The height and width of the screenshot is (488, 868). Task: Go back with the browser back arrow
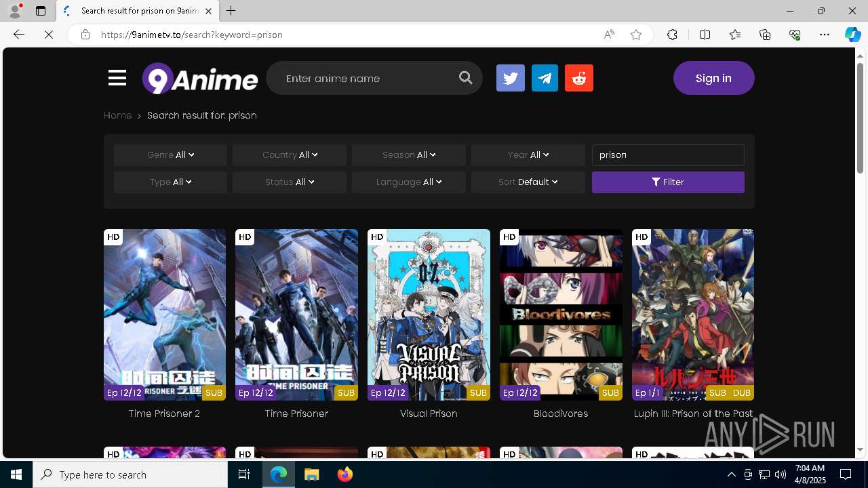coord(19,35)
